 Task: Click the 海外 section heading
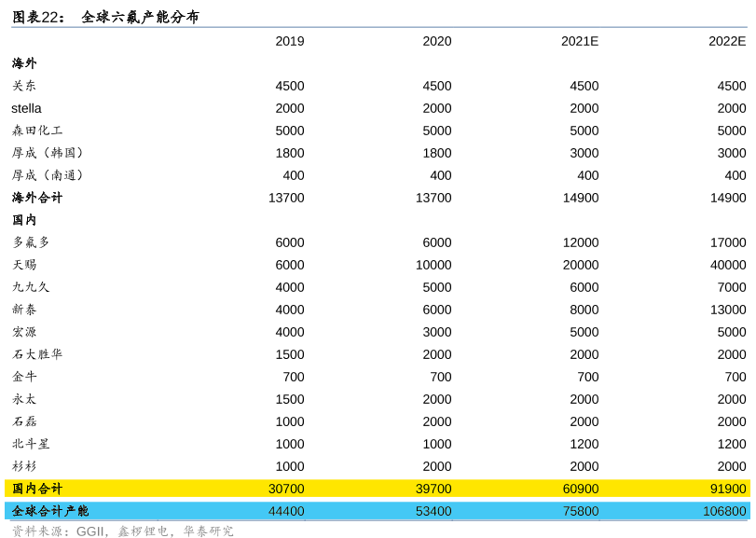[24, 63]
